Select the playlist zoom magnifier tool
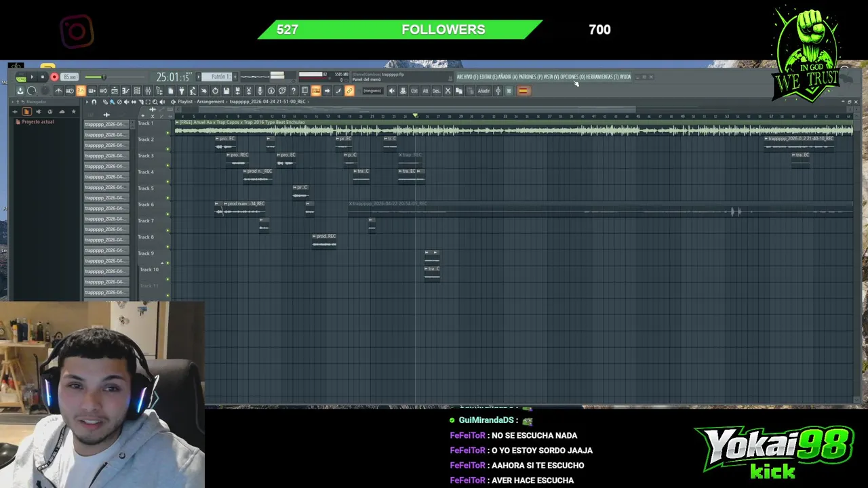This screenshot has width=868, height=488. pyautogui.click(x=155, y=102)
